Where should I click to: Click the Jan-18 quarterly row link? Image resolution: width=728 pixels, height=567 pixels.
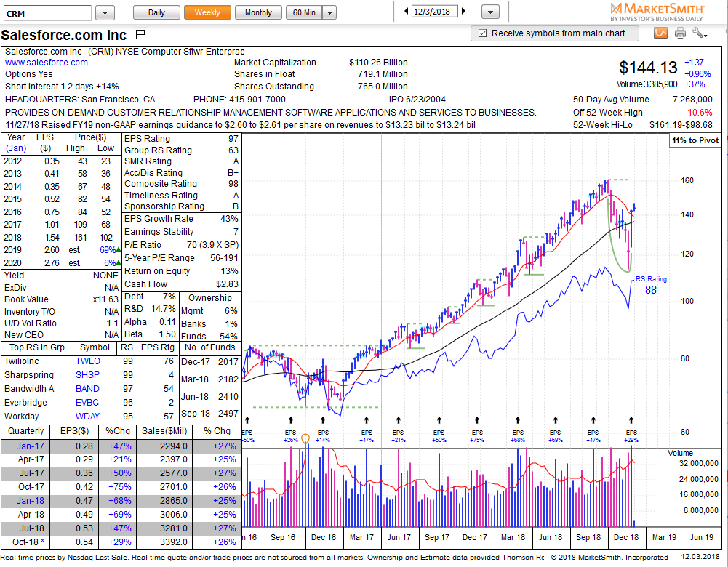[30, 501]
